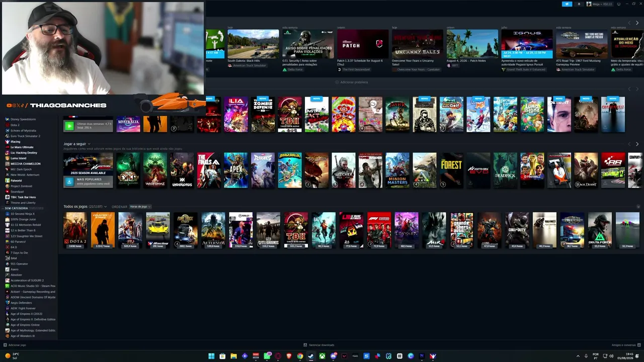Open the South Dakota: Black Hills news card
This screenshot has width=644, height=362.
(x=253, y=44)
